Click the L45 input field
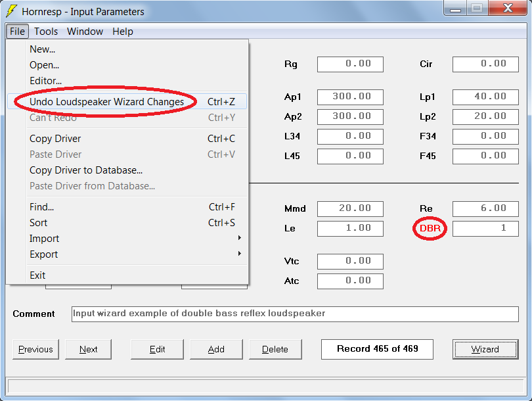 (x=350, y=156)
